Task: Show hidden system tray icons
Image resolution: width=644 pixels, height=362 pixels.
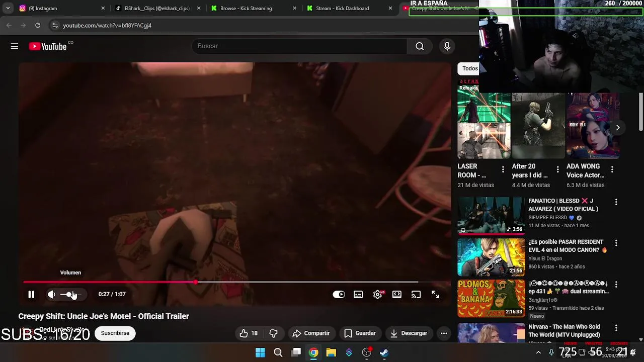Action: coord(538,352)
